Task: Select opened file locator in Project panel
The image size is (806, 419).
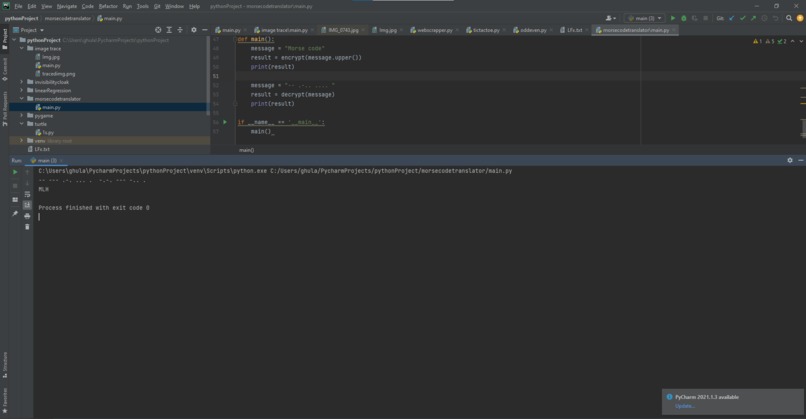Action: tap(158, 30)
